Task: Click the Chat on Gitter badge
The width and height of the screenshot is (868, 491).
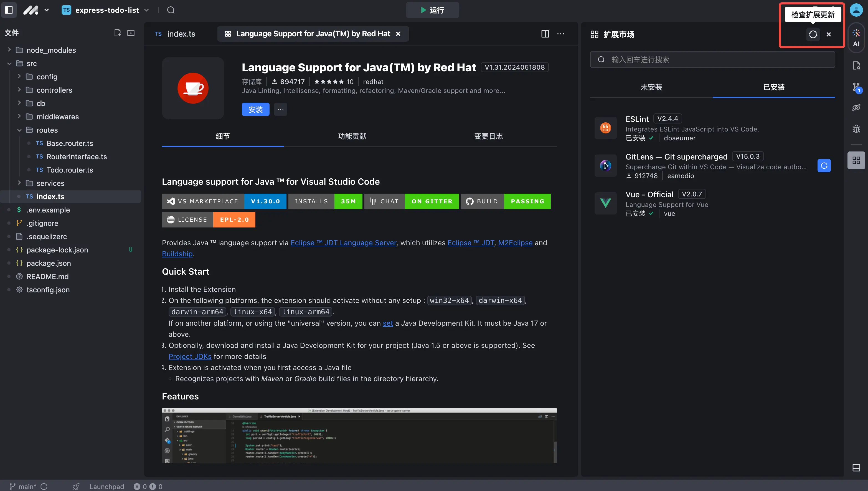Action: (x=412, y=201)
